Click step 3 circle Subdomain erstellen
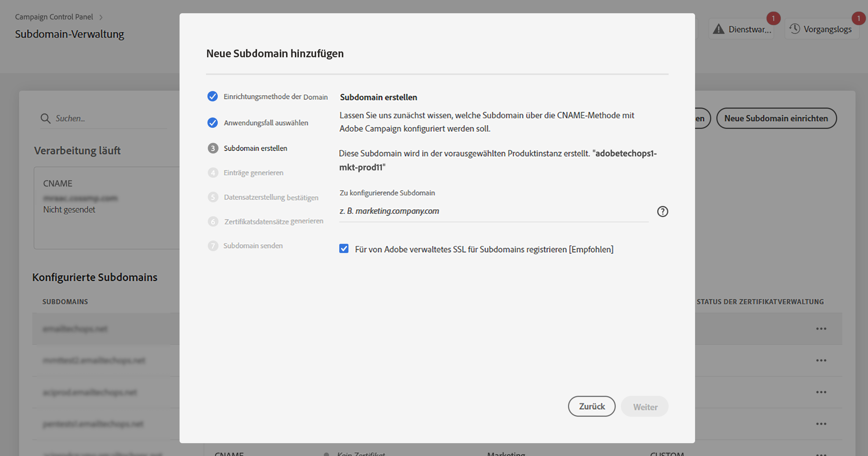 pos(213,148)
